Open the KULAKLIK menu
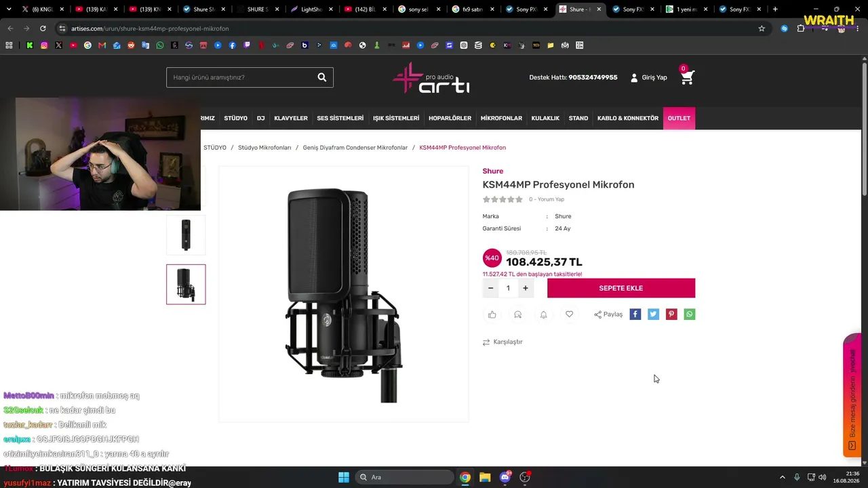Image resolution: width=868 pixels, height=488 pixels. tap(545, 119)
